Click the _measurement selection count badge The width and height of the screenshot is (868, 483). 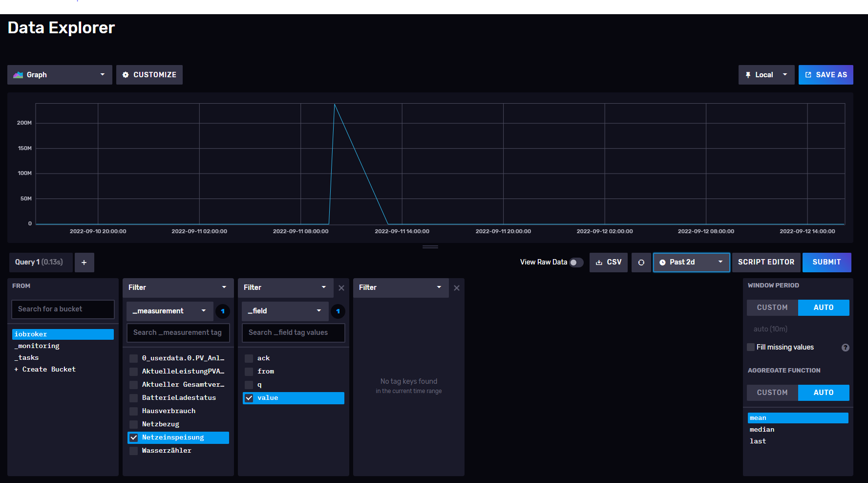pos(223,311)
